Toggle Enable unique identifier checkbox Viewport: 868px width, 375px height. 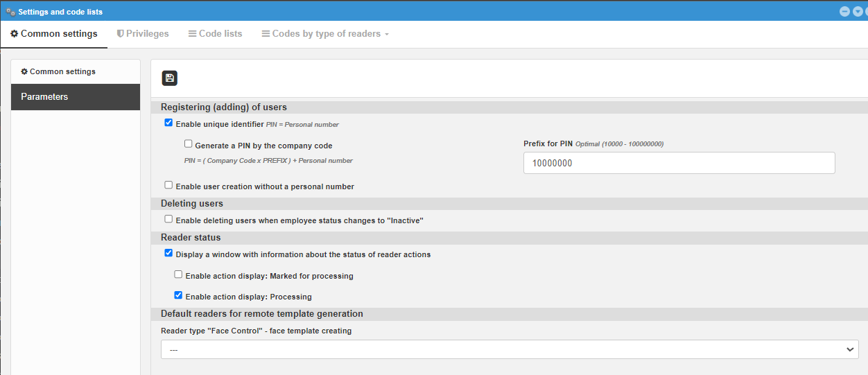tap(168, 123)
